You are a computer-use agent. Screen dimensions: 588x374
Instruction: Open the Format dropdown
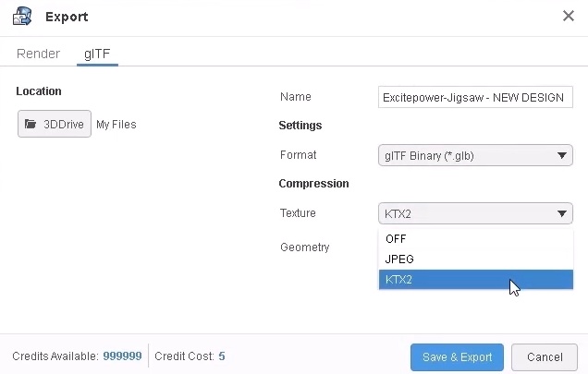coord(467,156)
